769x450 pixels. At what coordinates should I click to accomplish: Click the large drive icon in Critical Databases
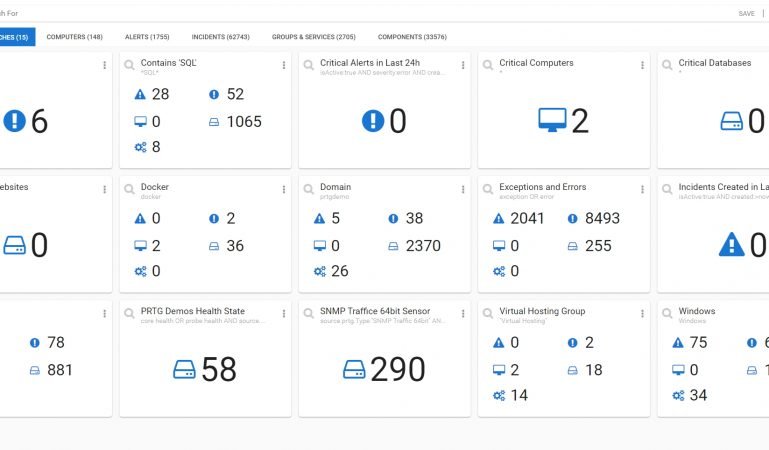point(732,121)
